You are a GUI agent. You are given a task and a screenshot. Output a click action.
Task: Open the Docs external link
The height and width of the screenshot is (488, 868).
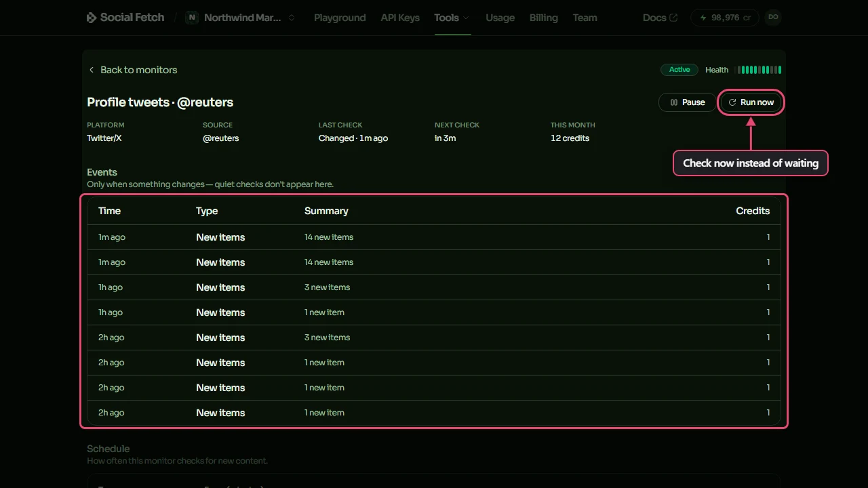(x=660, y=18)
